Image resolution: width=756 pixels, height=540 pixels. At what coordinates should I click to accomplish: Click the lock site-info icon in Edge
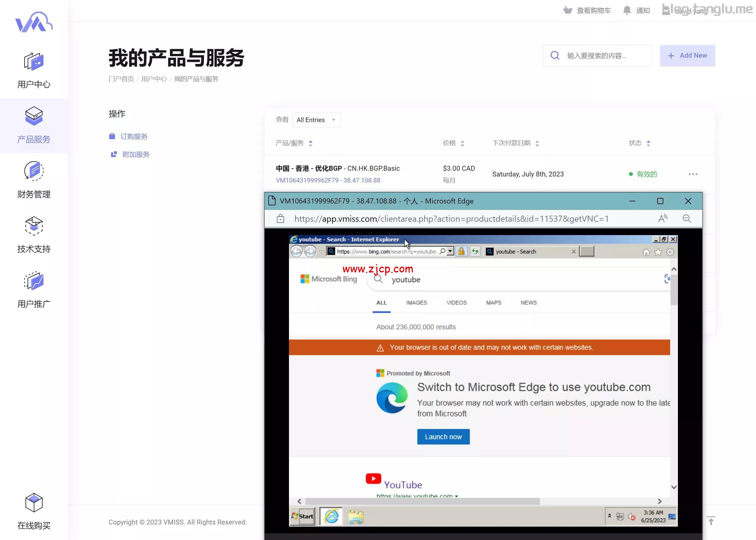click(280, 219)
